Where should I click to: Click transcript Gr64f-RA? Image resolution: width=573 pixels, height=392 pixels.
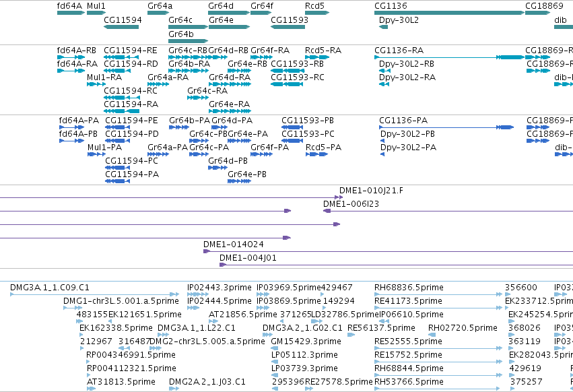(262, 57)
